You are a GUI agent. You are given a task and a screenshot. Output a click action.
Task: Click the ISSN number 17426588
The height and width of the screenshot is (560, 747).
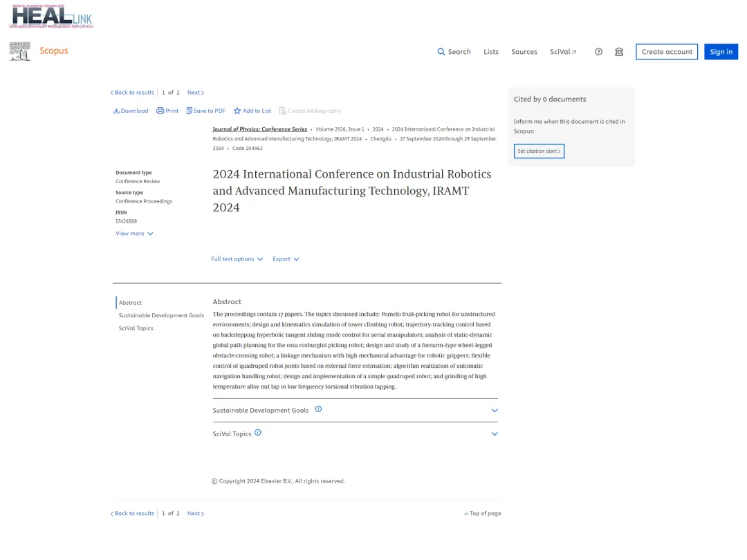coord(127,221)
